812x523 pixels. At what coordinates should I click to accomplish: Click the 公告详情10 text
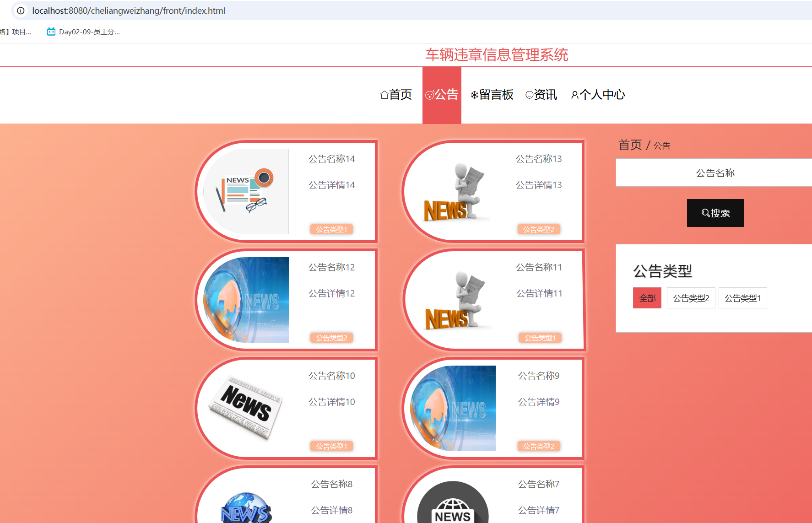point(332,402)
